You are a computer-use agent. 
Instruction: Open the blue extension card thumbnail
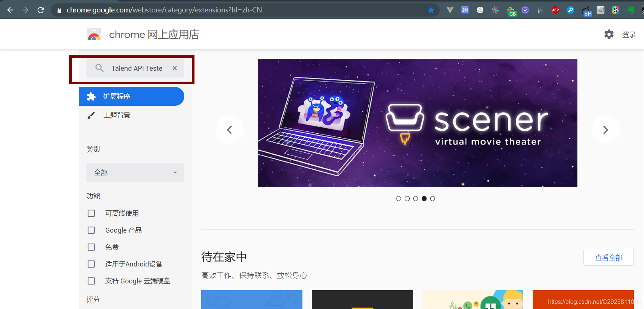(x=252, y=300)
